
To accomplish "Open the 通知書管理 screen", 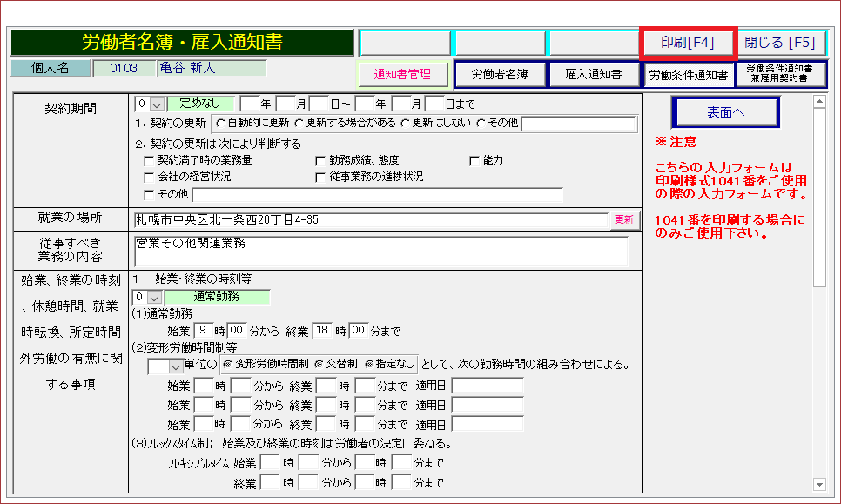I will [x=403, y=75].
